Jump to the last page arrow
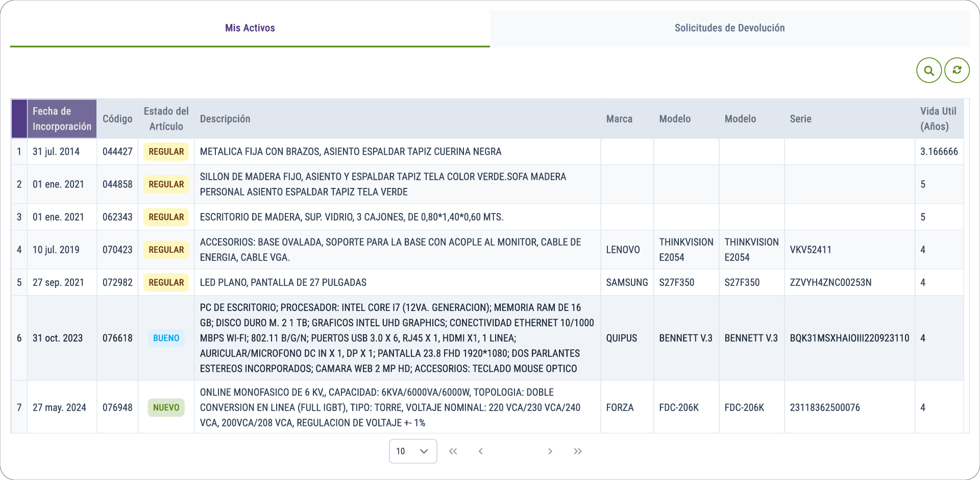 (577, 451)
